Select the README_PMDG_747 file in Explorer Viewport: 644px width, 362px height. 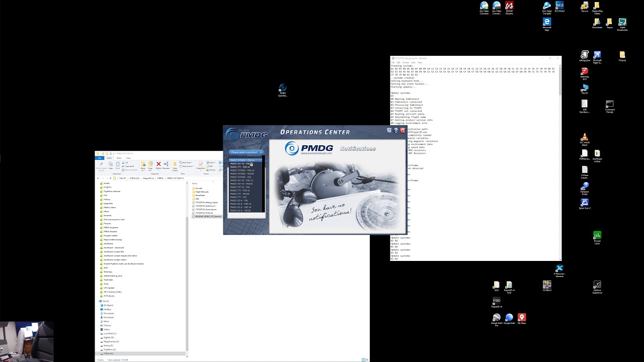click(207, 216)
